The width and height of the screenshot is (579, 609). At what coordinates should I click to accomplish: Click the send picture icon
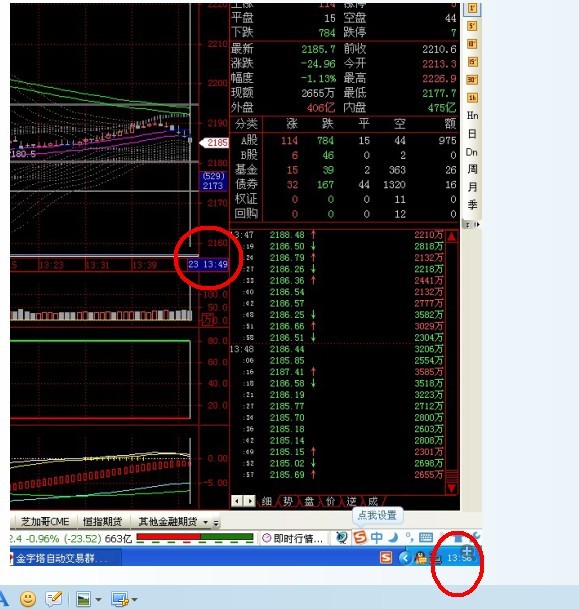pos(84,599)
